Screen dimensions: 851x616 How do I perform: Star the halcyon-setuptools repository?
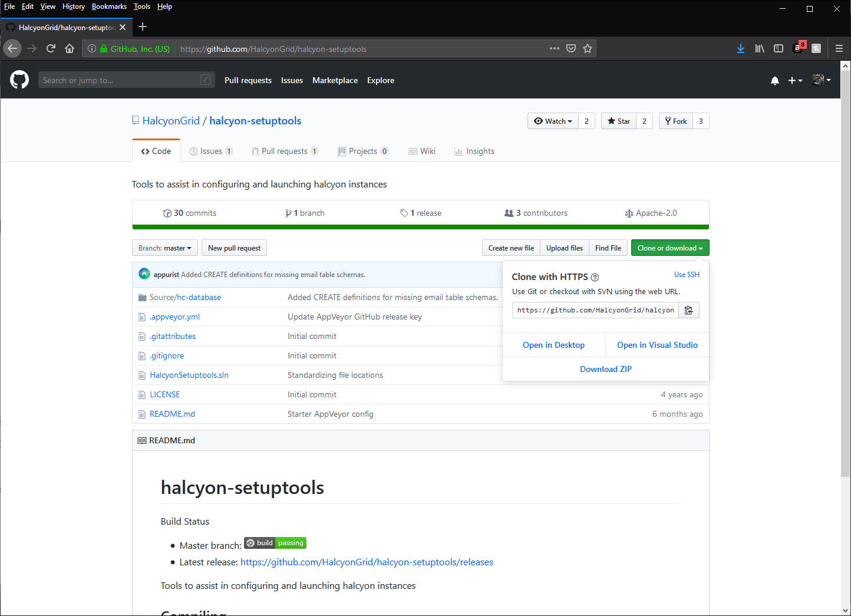619,121
